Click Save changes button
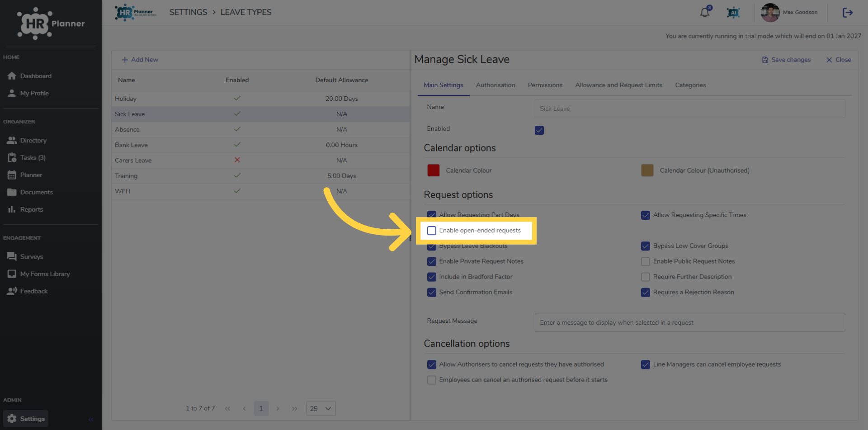This screenshot has height=430, width=868. tap(786, 60)
